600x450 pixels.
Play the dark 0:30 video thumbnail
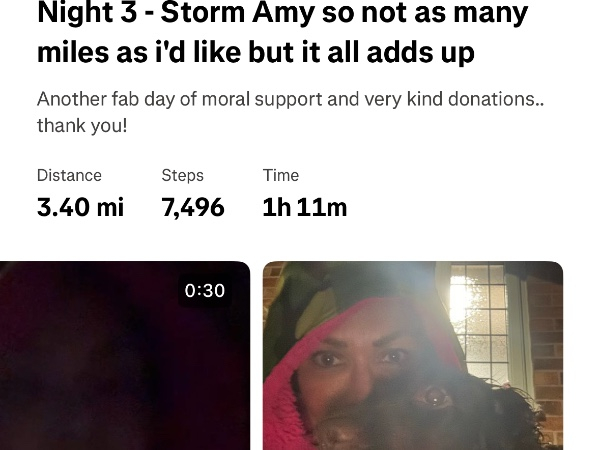click(125, 355)
